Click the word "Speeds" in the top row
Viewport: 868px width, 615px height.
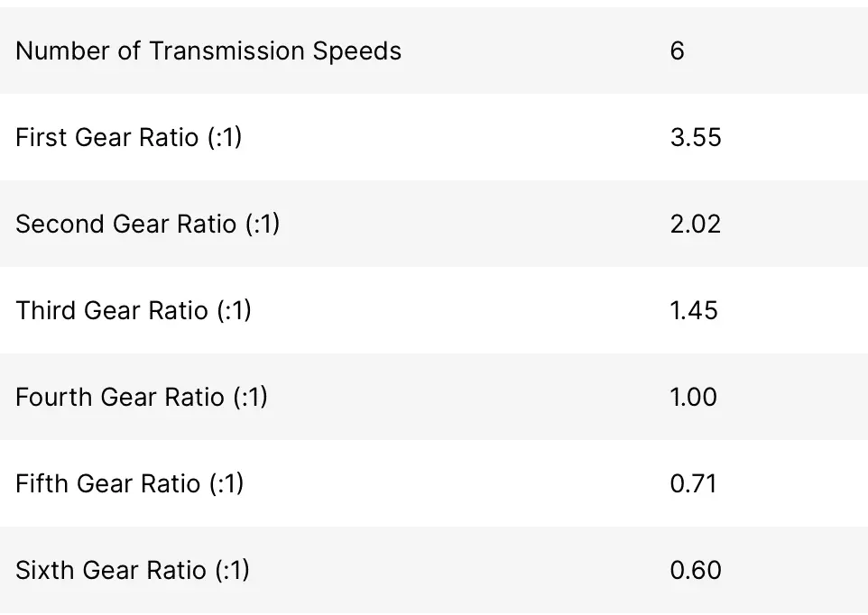click(x=357, y=50)
